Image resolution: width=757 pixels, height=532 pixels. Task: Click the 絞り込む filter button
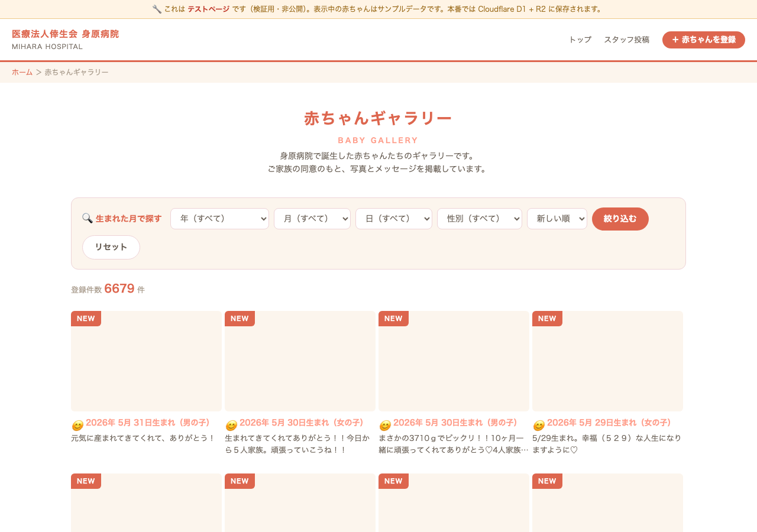[620, 219]
